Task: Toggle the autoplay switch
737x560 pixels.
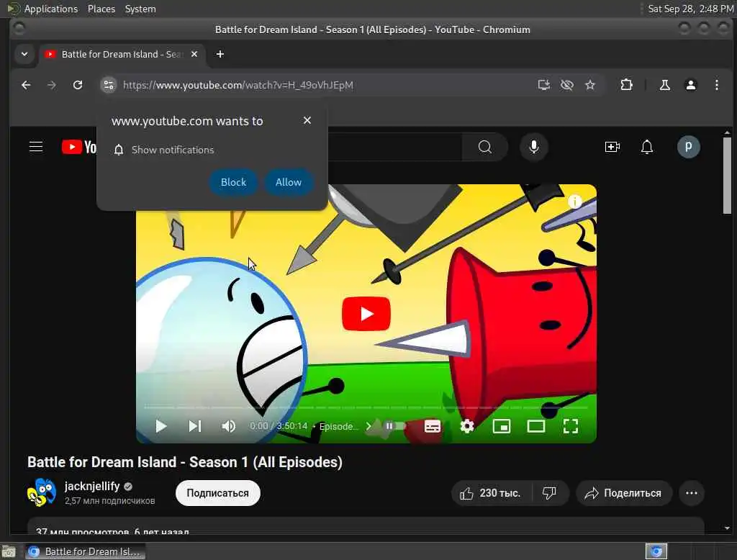Action: (x=395, y=426)
